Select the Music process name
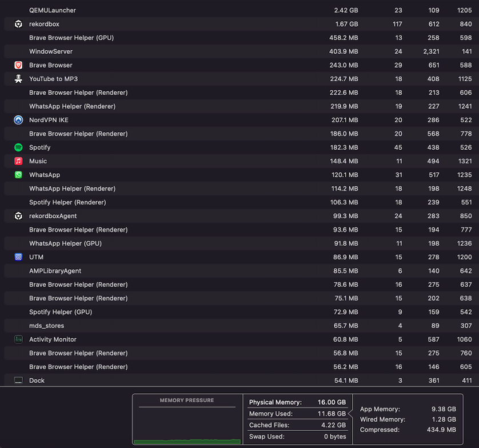 click(x=38, y=161)
